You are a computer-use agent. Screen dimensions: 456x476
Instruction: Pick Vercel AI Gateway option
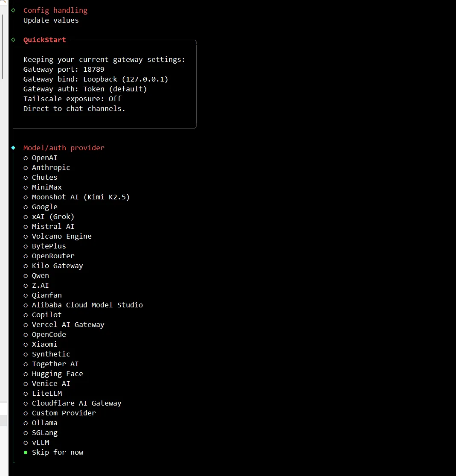[64, 325]
